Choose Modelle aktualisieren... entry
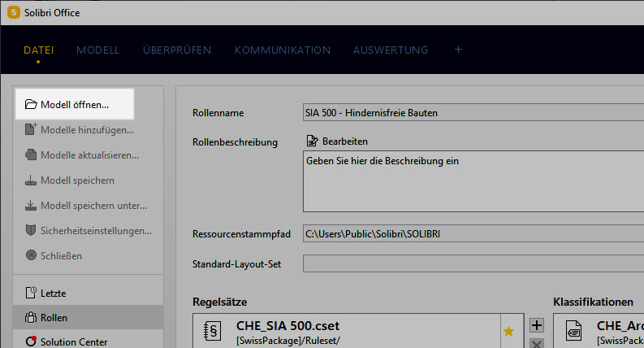644x348 pixels. (89, 155)
